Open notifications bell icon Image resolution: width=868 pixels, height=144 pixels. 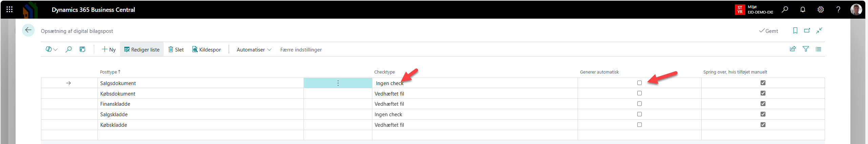pyautogui.click(x=803, y=9)
